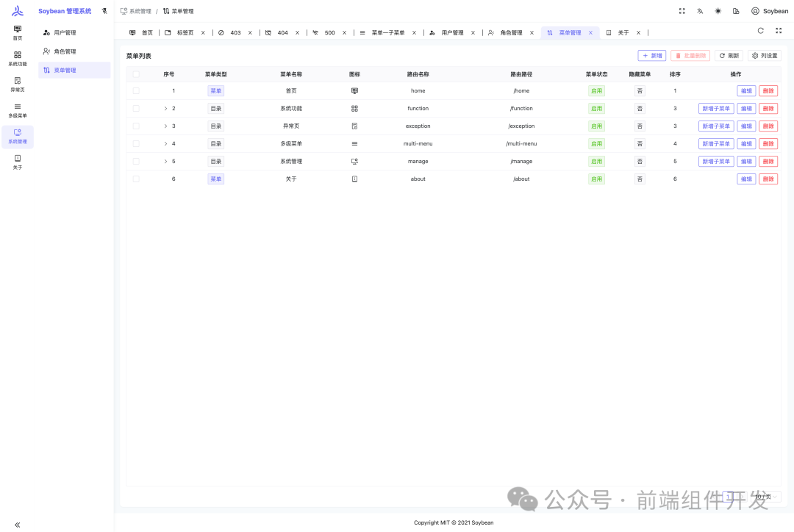Open 用户管理 in the submenu
This screenshot has width=794, height=532.
(x=74, y=33)
